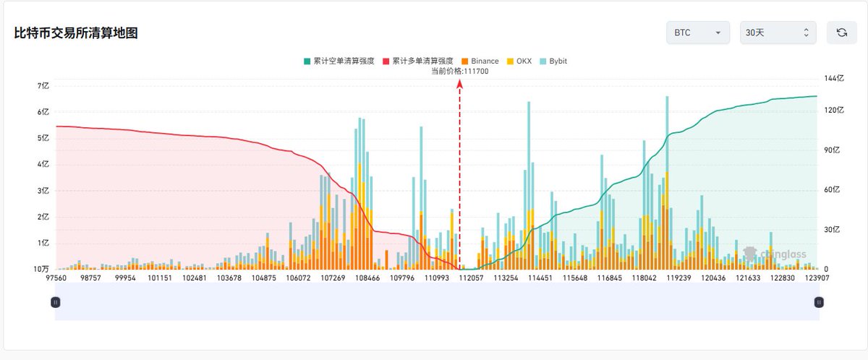Click the red current price arrow marker
Image resolution: width=868 pixels, height=360 pixels.
[x=459, y=84]
